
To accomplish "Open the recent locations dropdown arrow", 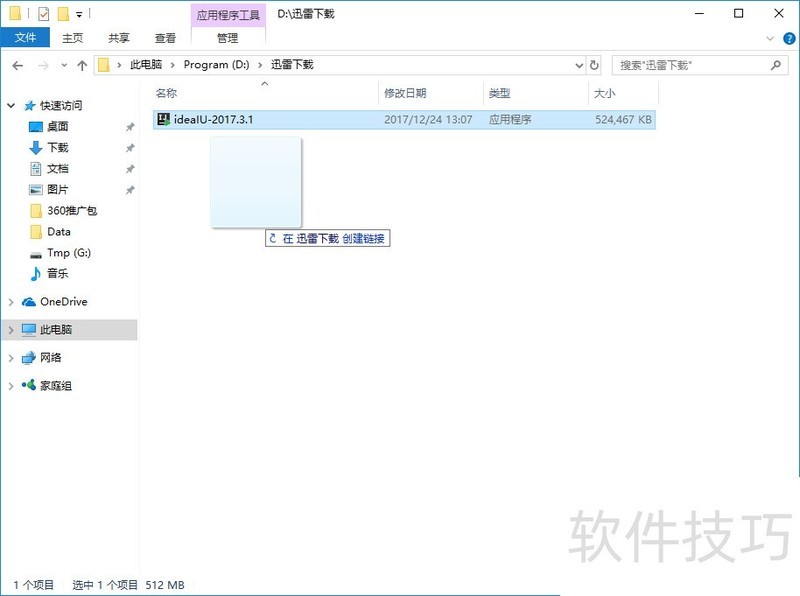I will pos(64,65).
